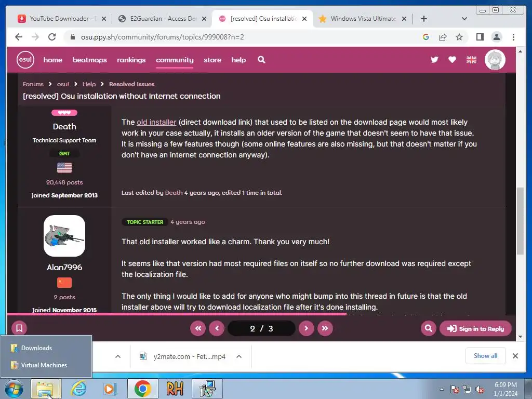532x399 pixels.
Task: Click Chrome back arrow
Action: [x=19, y=37]
